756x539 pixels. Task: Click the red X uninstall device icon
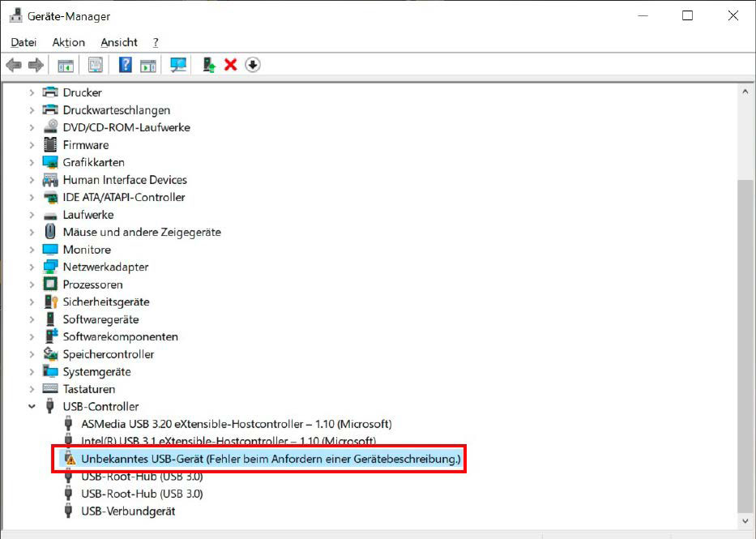[x=230, y=65]
